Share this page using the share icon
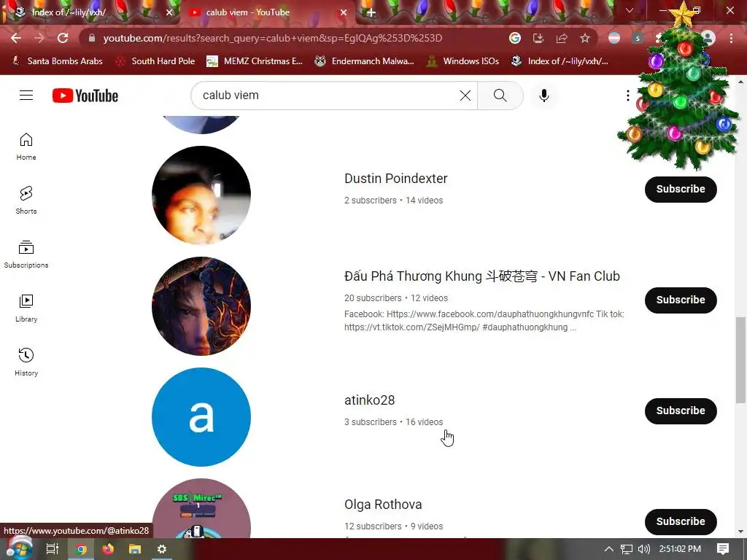 click(x=562, y=38)
